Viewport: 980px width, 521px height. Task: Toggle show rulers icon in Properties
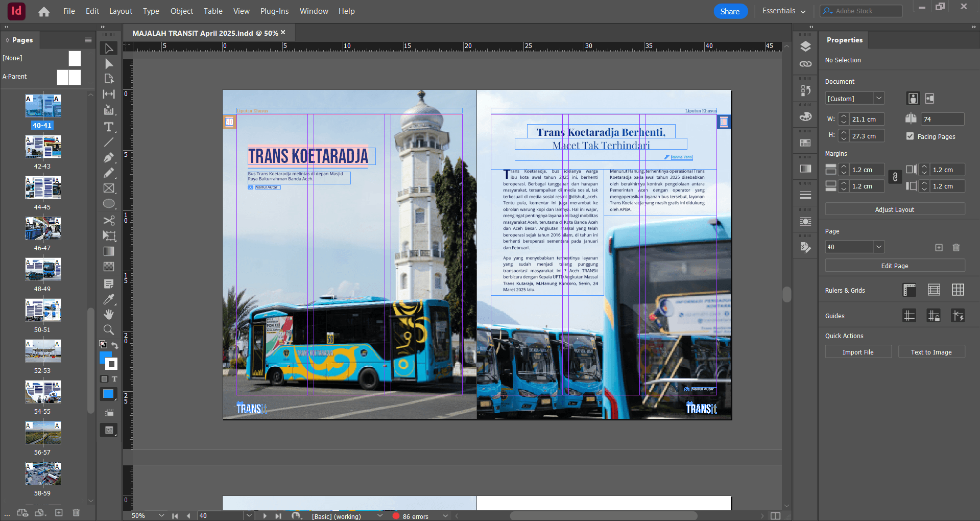tap(909, 290)
